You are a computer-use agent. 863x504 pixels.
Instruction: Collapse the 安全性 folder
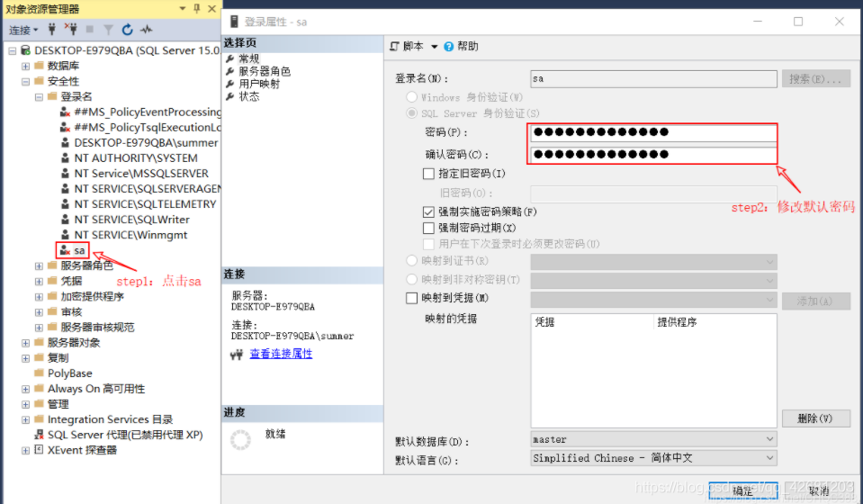pos(25,81)
